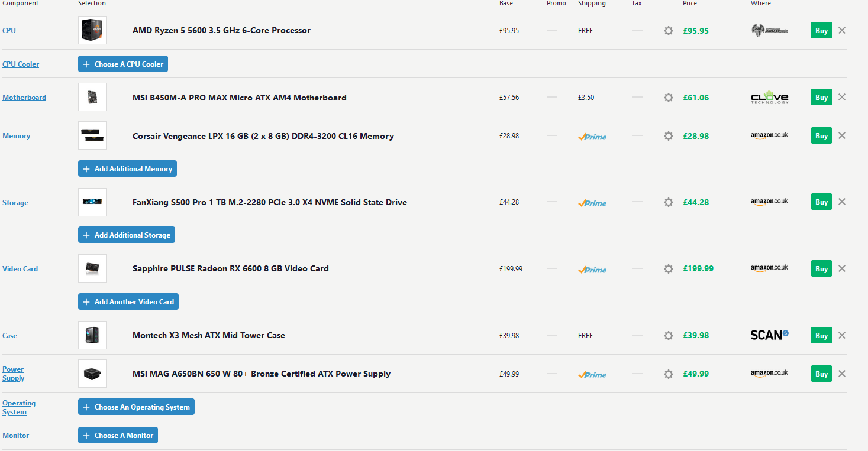Buy the Montech X3 Mesh case

pyautogui.click(x=821, y=335)
